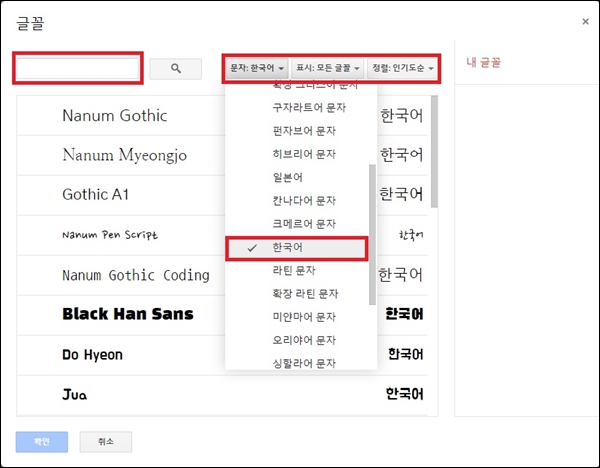Open the 정렬: 인기도순 sort dropdown
The height and width of the screenshot is (468, 600).
click(x=403, y=68)
